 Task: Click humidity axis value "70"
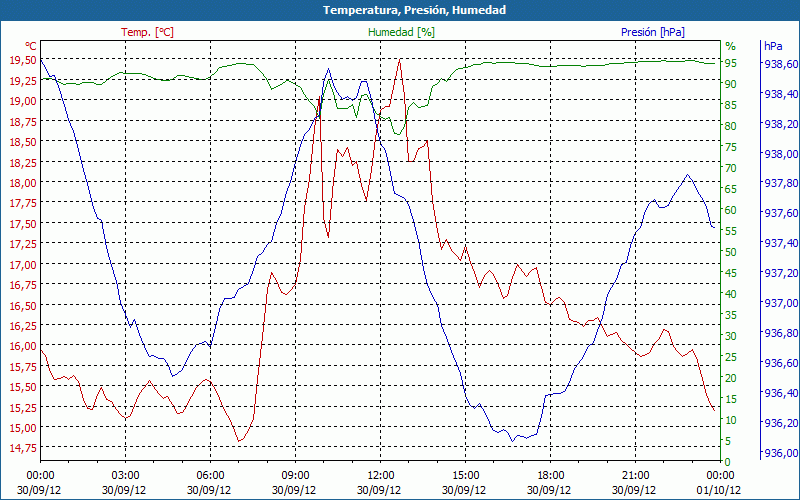[x=731, y=168]
